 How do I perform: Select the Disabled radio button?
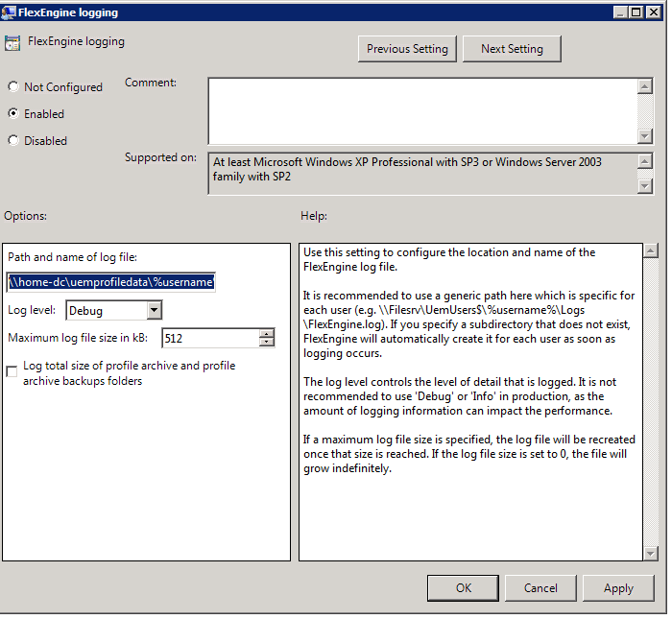[x=13, y=140]
